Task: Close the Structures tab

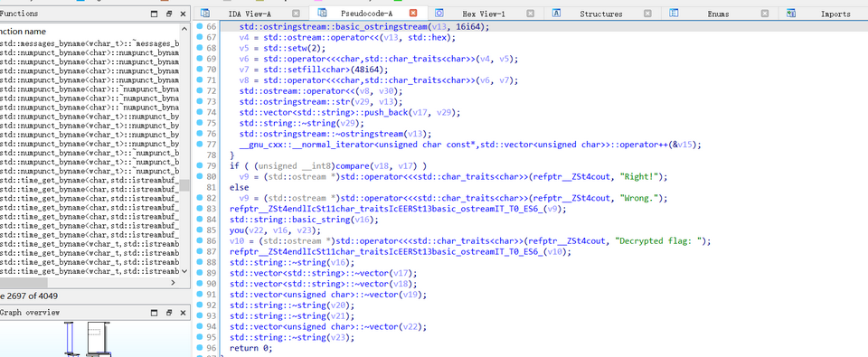Action: coord(647,14)
